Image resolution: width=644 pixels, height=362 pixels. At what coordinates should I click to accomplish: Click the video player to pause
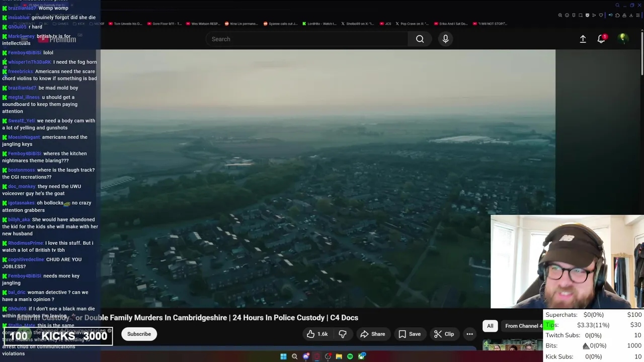[328, 178]
